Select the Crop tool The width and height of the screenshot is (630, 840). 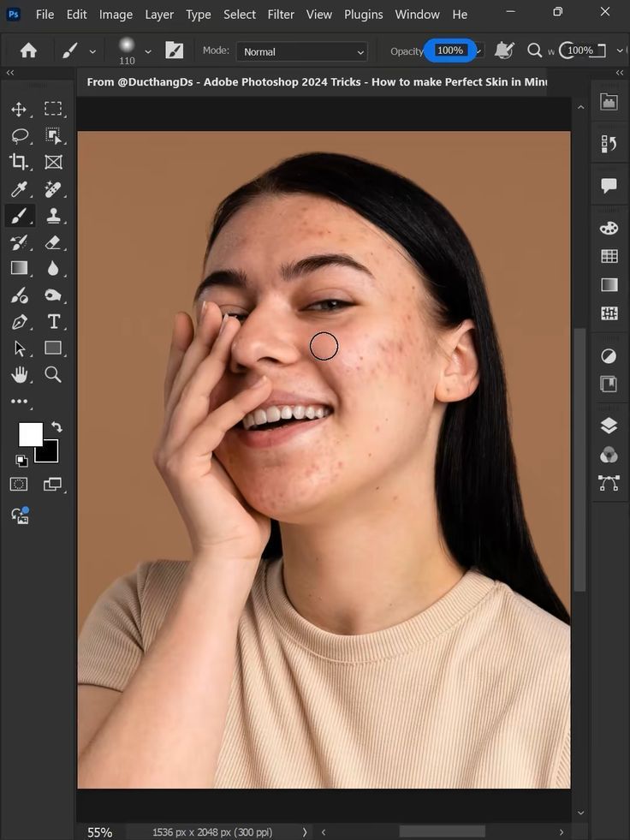click(x=19, y=162)
